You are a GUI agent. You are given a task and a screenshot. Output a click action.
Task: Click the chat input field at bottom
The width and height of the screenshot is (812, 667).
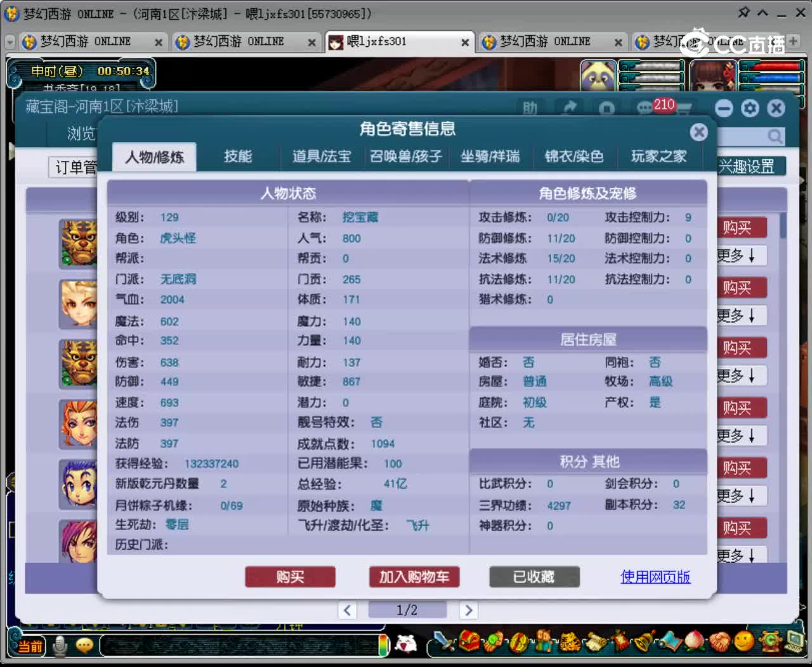pos(241,645)
